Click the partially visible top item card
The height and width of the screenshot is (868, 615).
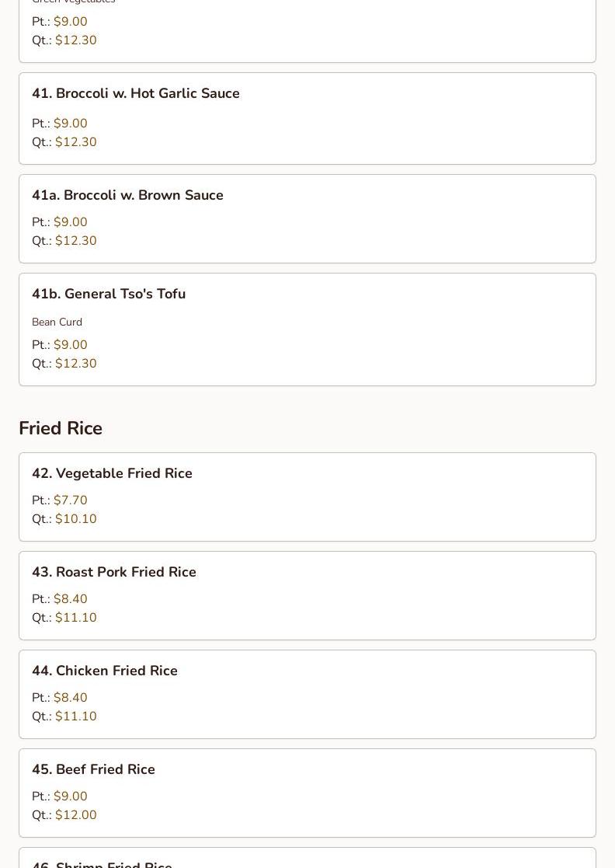pos(307,31)
